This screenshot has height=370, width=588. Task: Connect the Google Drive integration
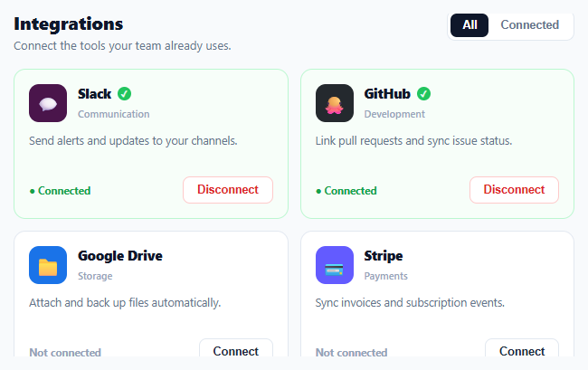pos(236,348)
